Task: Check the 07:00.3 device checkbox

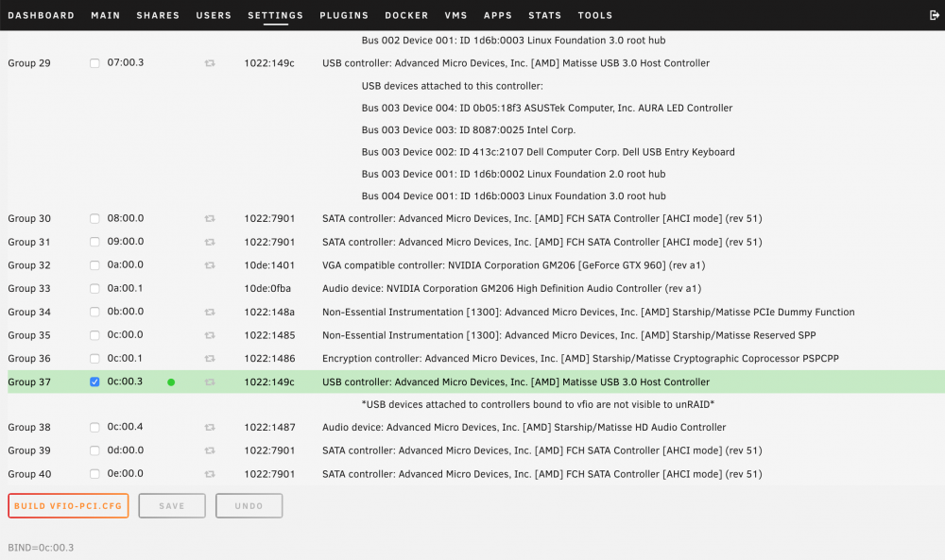Action: coord(94,63)
